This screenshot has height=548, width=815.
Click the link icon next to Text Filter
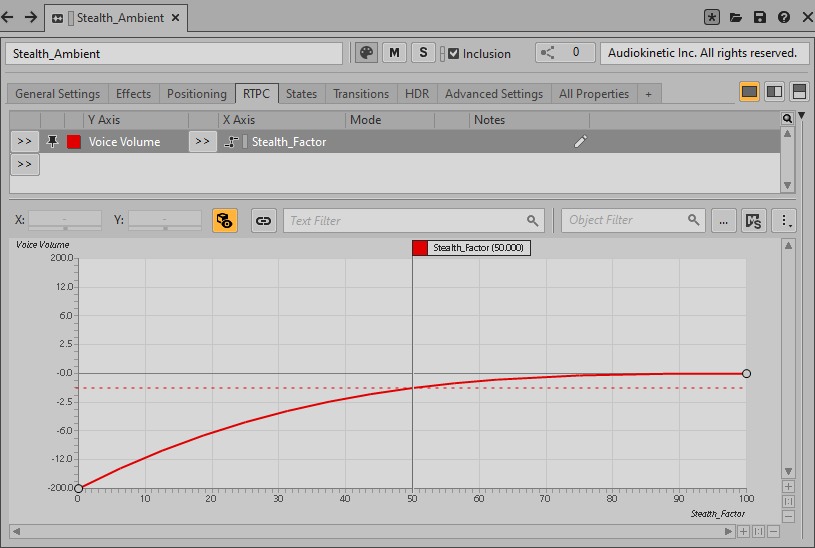click(x=263, y=221)
